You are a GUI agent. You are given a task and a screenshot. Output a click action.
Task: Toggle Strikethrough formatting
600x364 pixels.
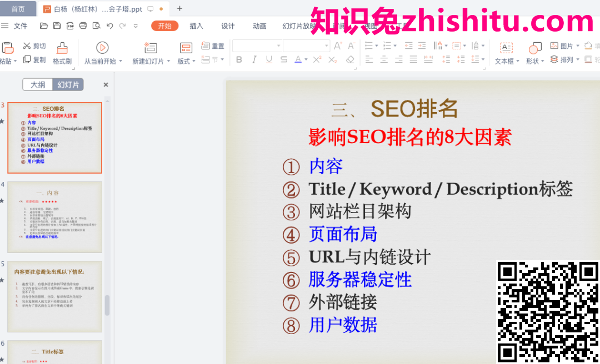coord(283,59)
